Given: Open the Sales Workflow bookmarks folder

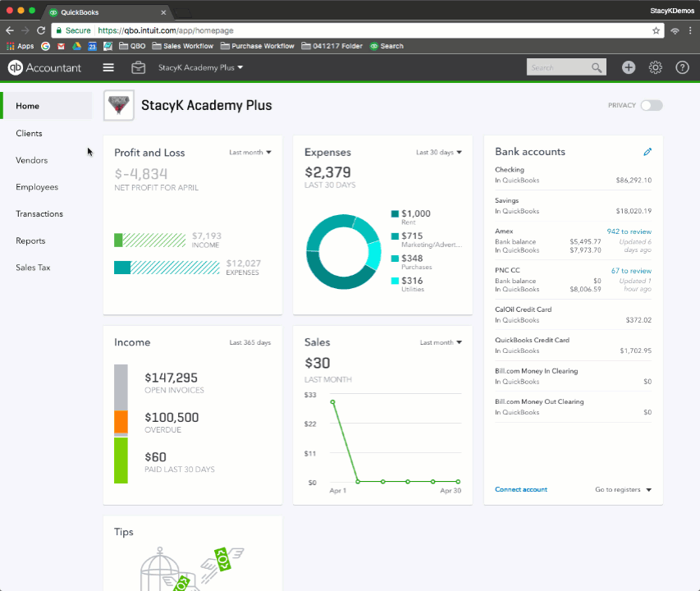Looking at the screenshot, I should pyautogui.click(x=182, y=46).
